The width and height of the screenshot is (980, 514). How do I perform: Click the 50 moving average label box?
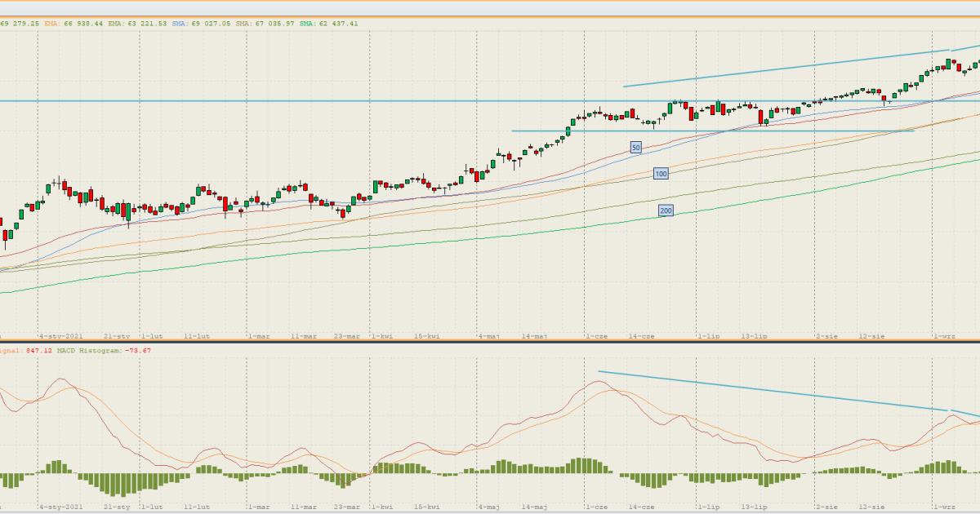point(635,148)
